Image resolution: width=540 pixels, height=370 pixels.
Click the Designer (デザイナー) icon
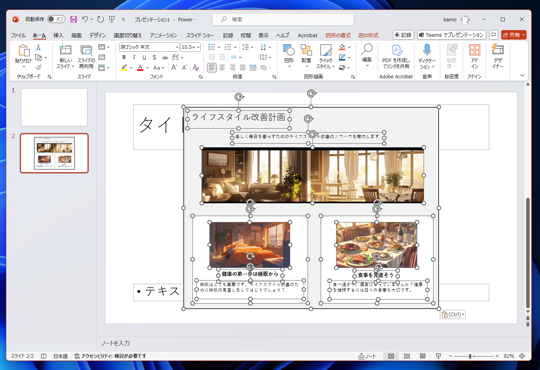(x=498, y=50)
